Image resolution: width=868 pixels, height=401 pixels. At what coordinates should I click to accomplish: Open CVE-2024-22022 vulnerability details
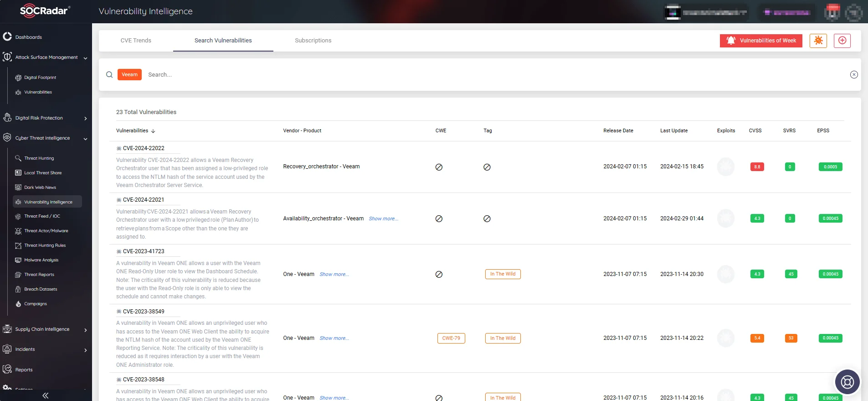(x=144, y=148)
